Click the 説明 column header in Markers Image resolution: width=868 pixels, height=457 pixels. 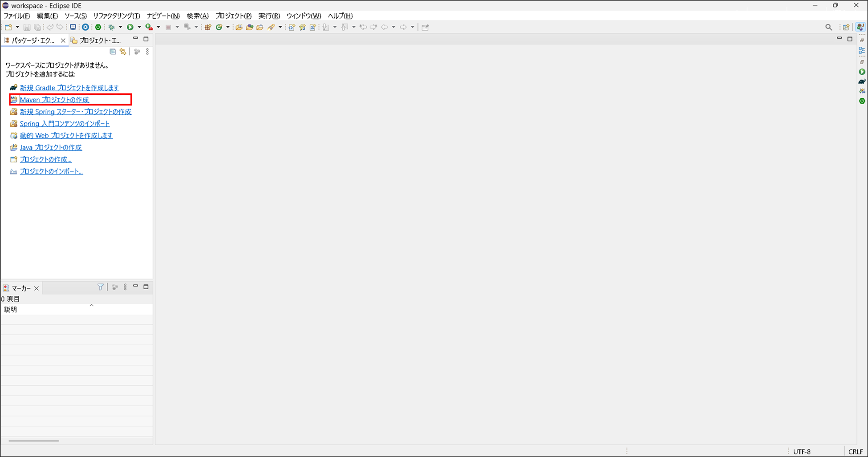[77, 309]
